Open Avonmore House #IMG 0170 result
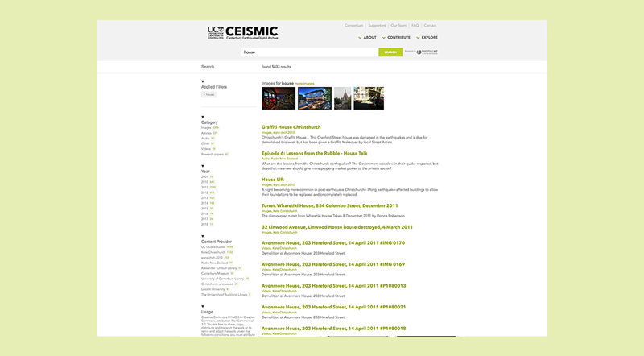This screenshot has height=356, width=644. [333, 243]
